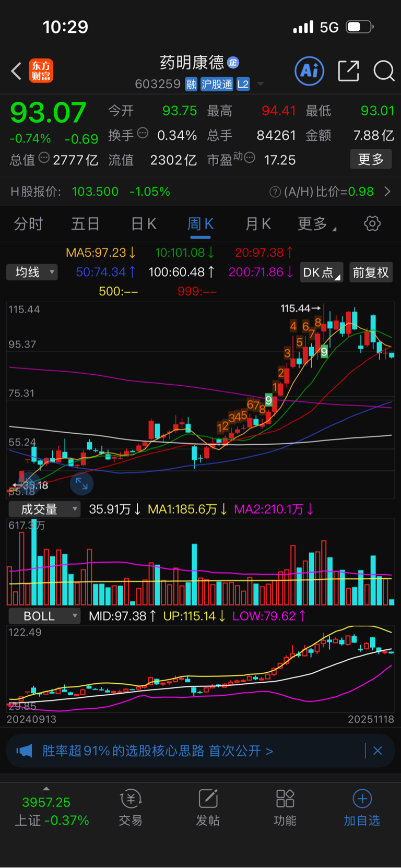Tap the 50:74.34 moving average label
The width and height of the screenshot is (401, 868).
coord(106,272)
